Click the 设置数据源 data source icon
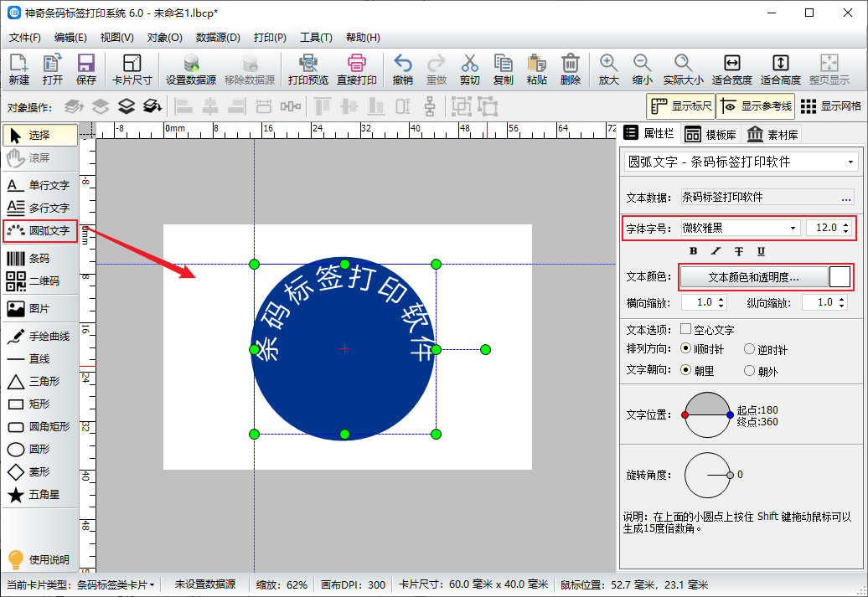This screenshot has height=597, width=868. [191, 69]
